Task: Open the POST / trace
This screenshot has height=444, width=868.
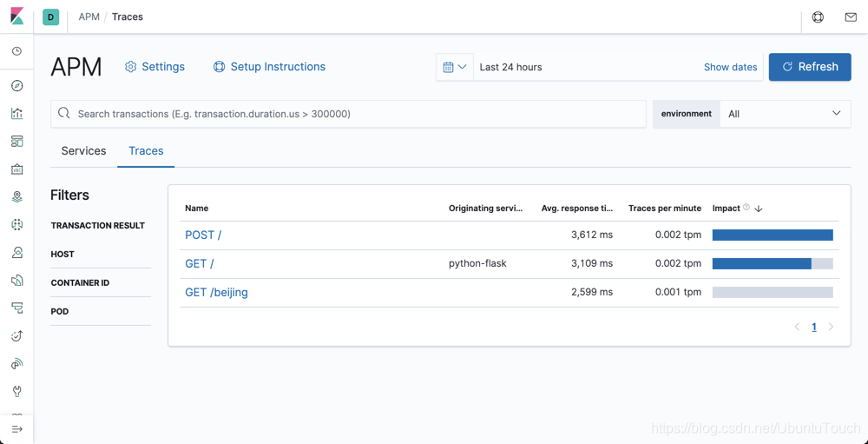Action: [203, 235]
